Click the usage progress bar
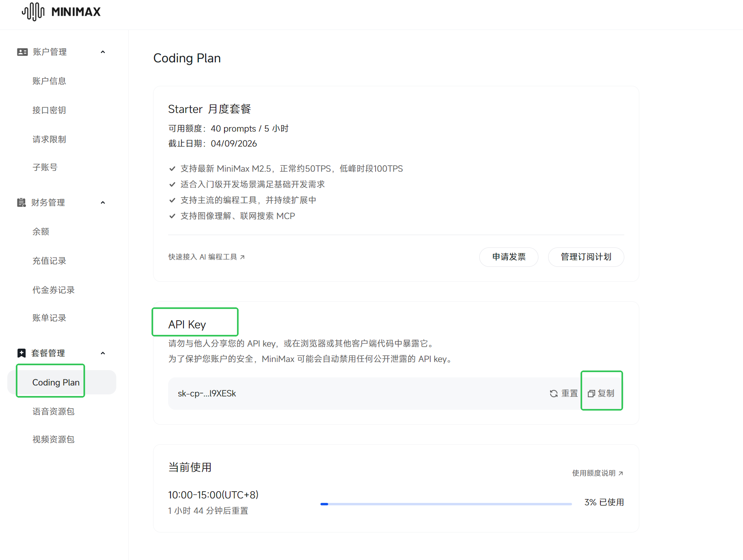Image resolution: width=743 pixels, height=560 pixels. pos(446,504)
